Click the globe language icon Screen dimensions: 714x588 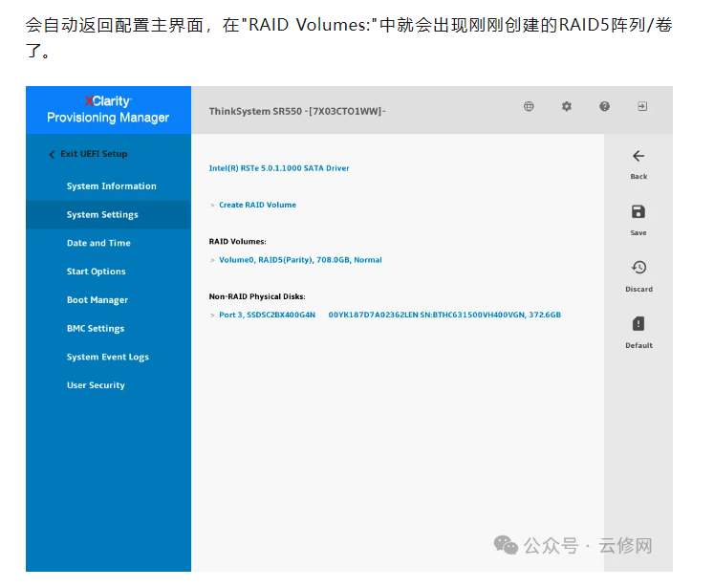529,106
